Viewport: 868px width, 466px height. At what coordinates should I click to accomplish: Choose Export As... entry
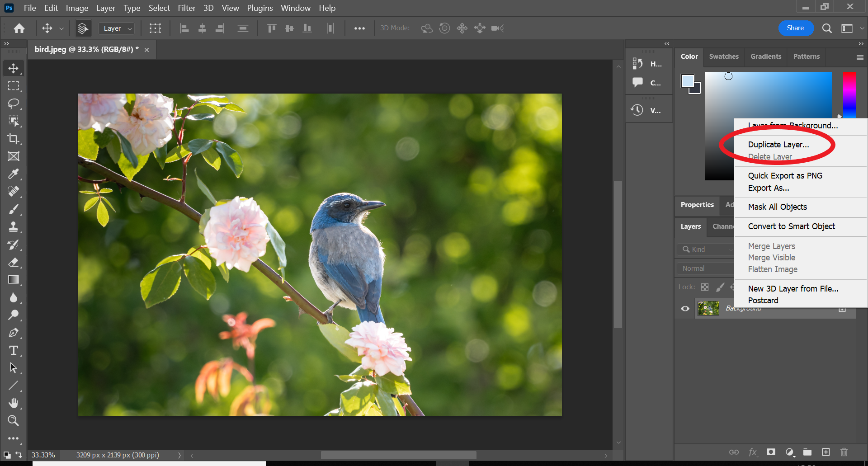coord(769,188)
